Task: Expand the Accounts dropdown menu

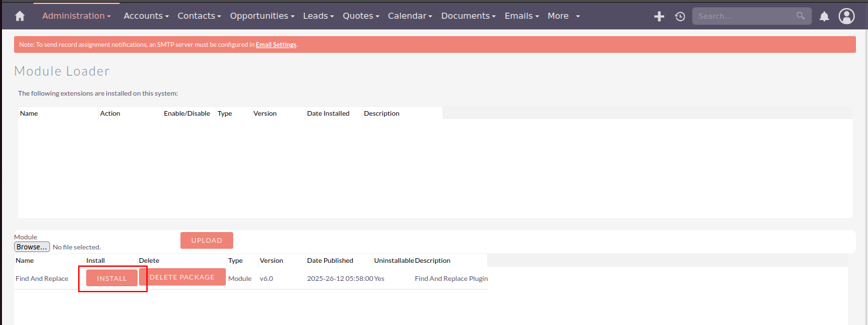Action: tap(146, 16)
